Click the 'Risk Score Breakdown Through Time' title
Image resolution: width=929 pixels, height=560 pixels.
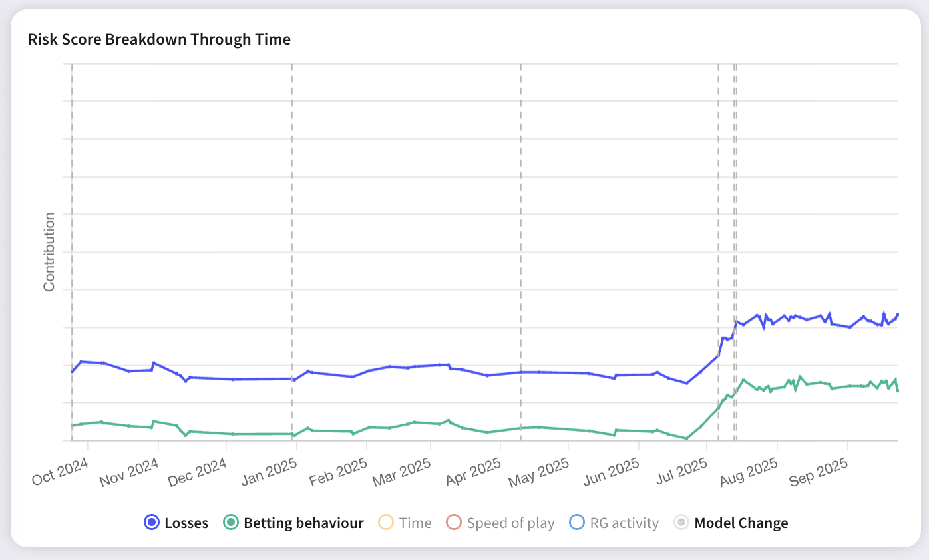coord(159,39)
